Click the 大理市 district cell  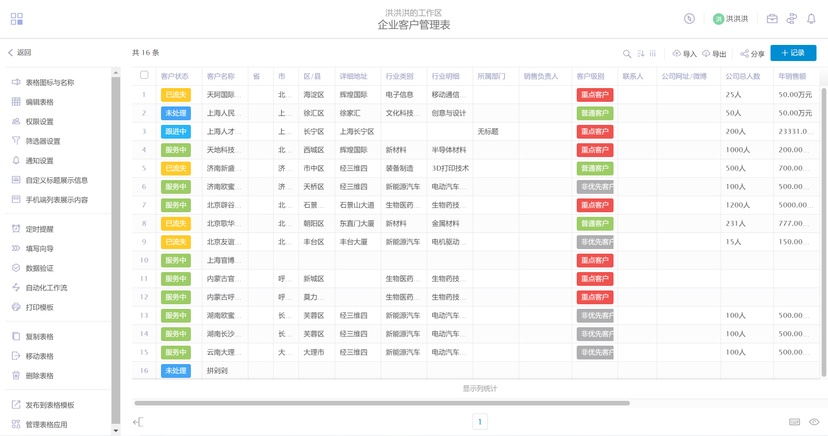[314, 353]
